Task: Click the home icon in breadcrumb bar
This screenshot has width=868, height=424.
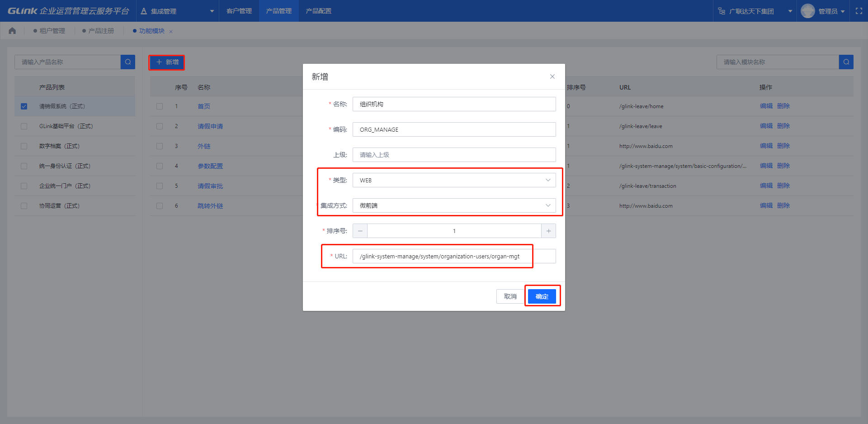Action: 12,31
